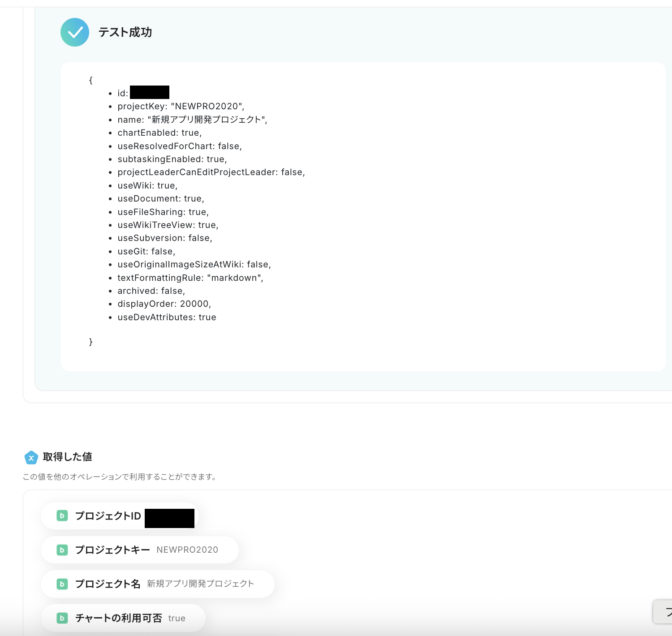672x636 pixels.
Task: Click the テスト成功 heading
Action: click(x=125, y=32)
